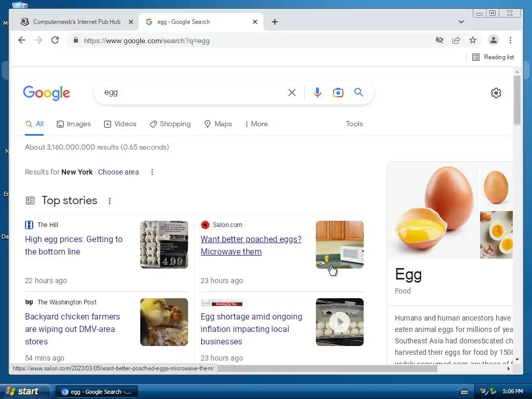Screen dimensions: 532x399
Task: Open the large cracked egg image
Action: (x=433, y=210)
